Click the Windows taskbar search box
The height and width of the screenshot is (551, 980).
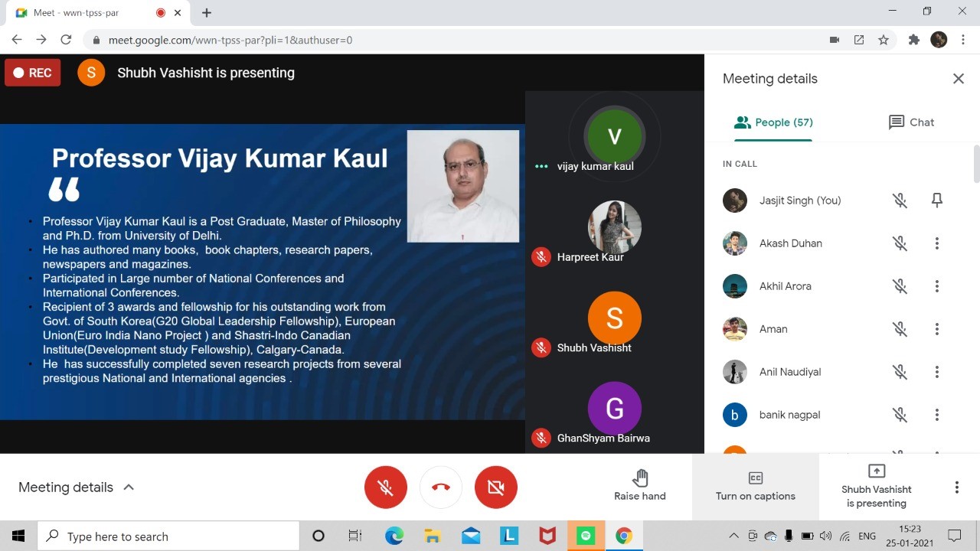168,536
